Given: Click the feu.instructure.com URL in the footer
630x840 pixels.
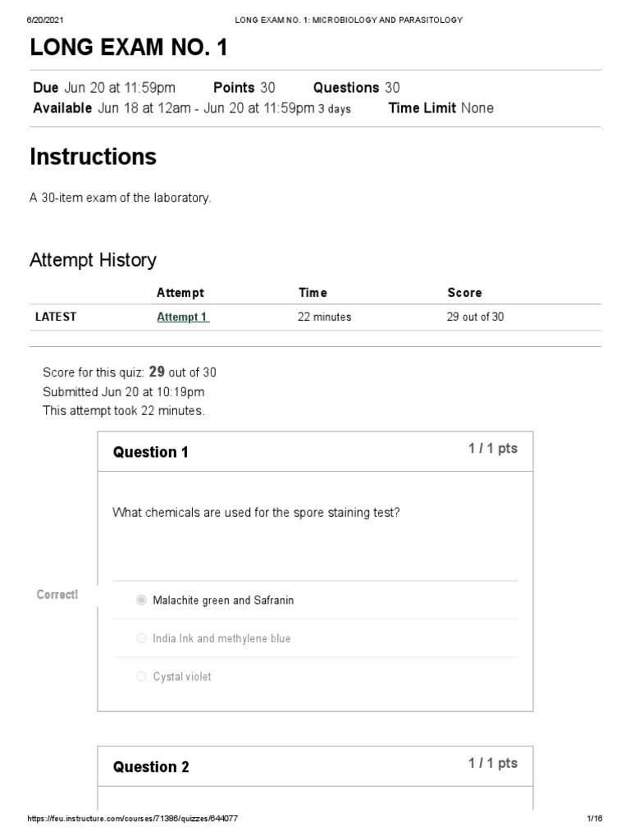Looking at the screenshot, I should 133,819.
